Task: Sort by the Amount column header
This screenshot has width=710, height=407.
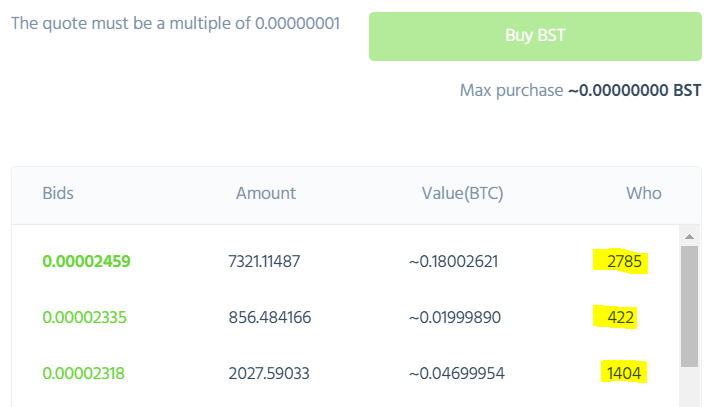Action: pos(266,193)
